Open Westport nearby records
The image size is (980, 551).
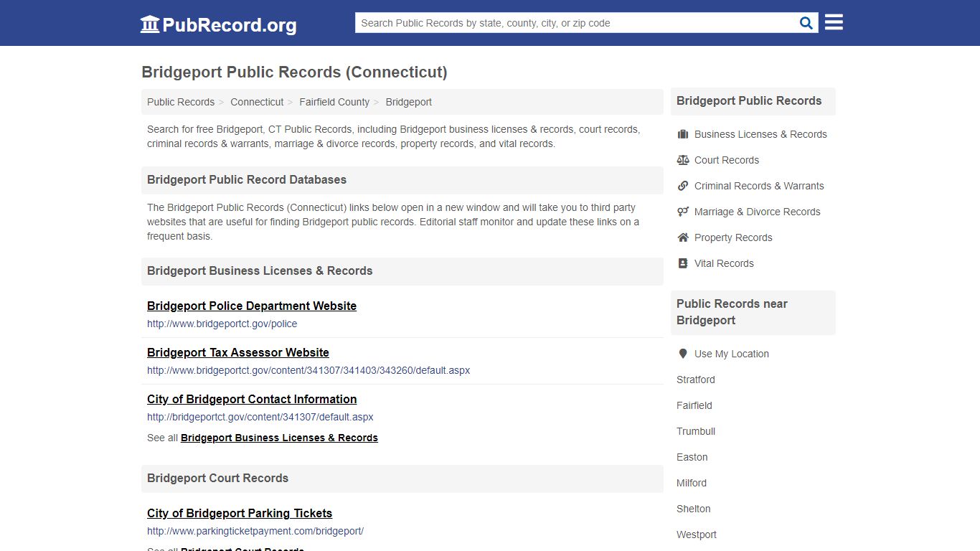point(697,534)
